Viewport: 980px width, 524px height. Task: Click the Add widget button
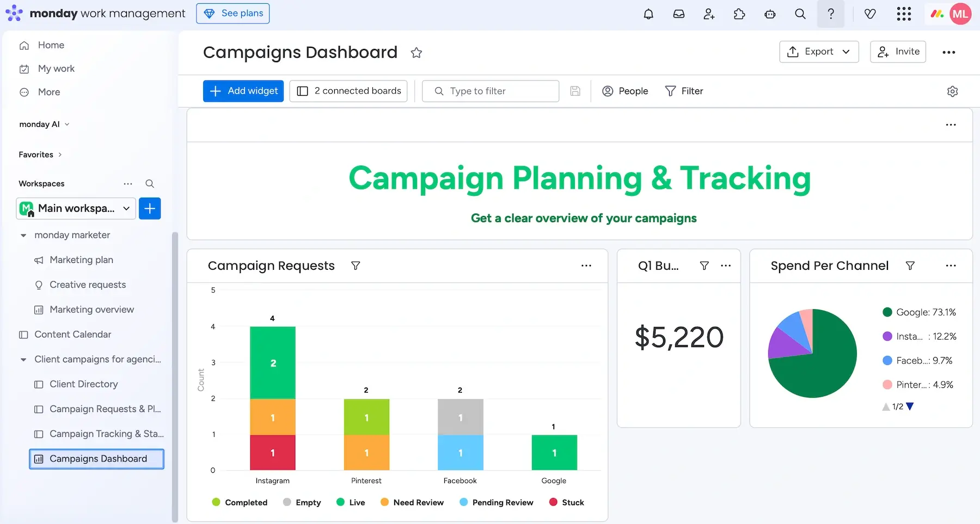243,91
